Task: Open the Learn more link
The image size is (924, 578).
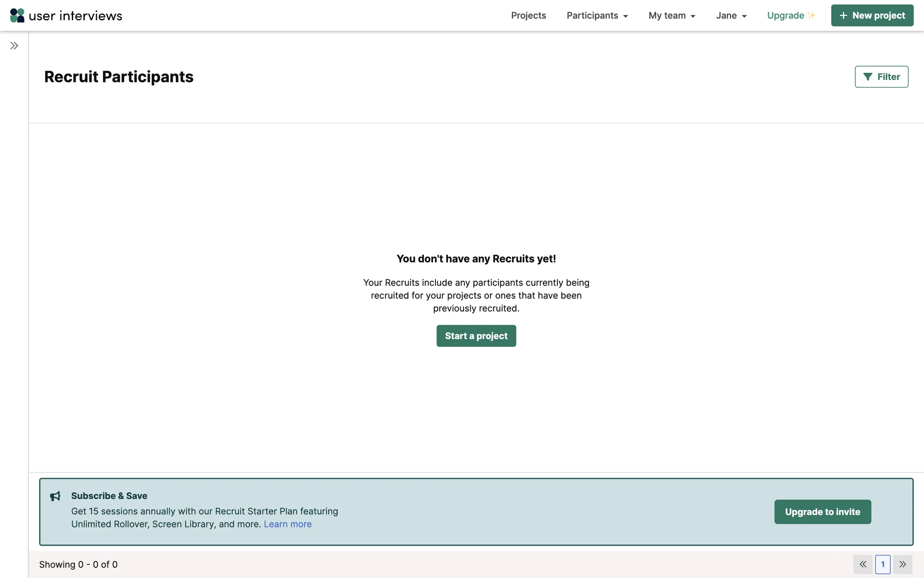Action: coord(287,524)
